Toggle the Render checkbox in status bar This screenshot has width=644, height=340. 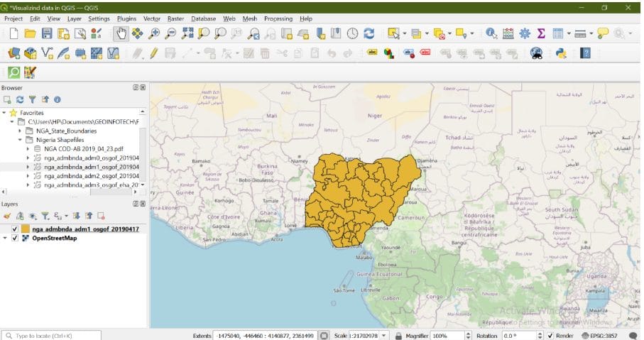(550, 335)
